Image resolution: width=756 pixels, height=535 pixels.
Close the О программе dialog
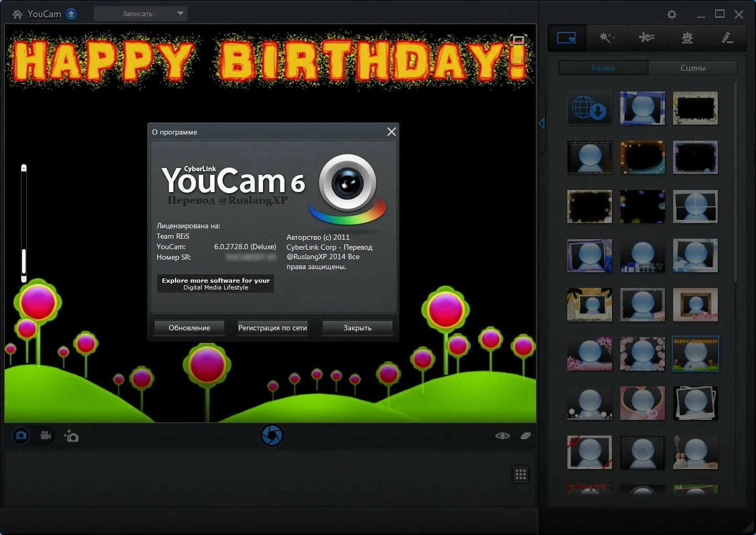pyautogui.click(x=391, y=132)
